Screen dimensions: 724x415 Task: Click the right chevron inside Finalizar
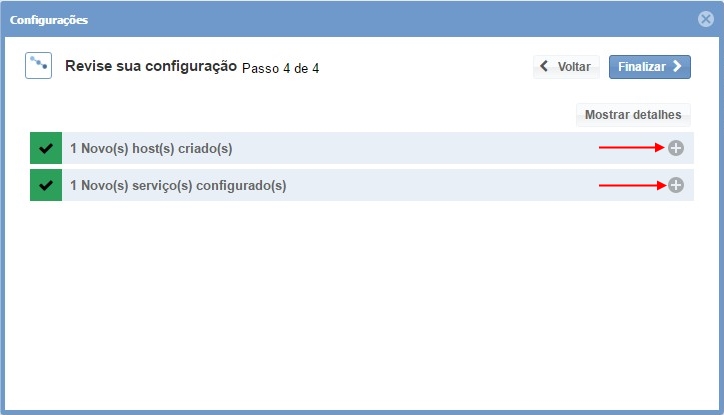(678, 67)
